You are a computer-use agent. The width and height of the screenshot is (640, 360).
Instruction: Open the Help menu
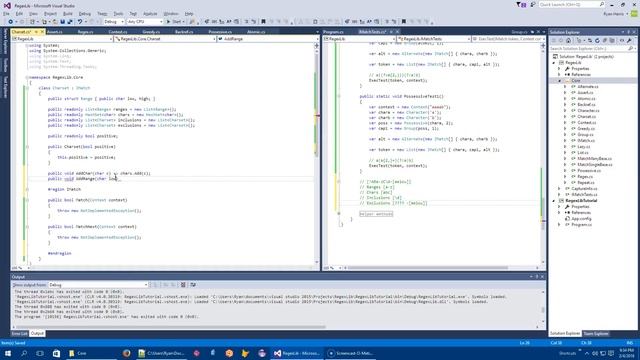[189, 13]
